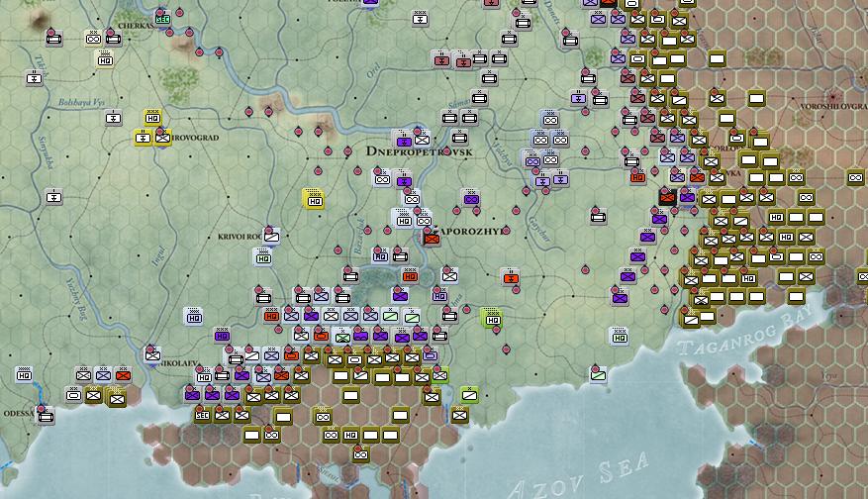Image resolution: width=868 pixels, height=499 pixels.
Task: Select southernmost Soviet armored counter
Action: click(x=361, y=454)
